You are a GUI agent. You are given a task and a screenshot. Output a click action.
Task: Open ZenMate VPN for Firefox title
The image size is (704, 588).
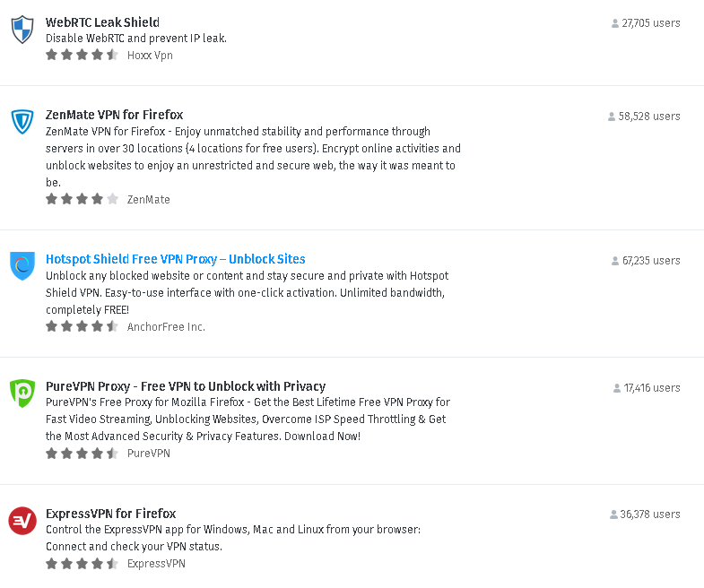pyautogui.click(x=114, y=115)
